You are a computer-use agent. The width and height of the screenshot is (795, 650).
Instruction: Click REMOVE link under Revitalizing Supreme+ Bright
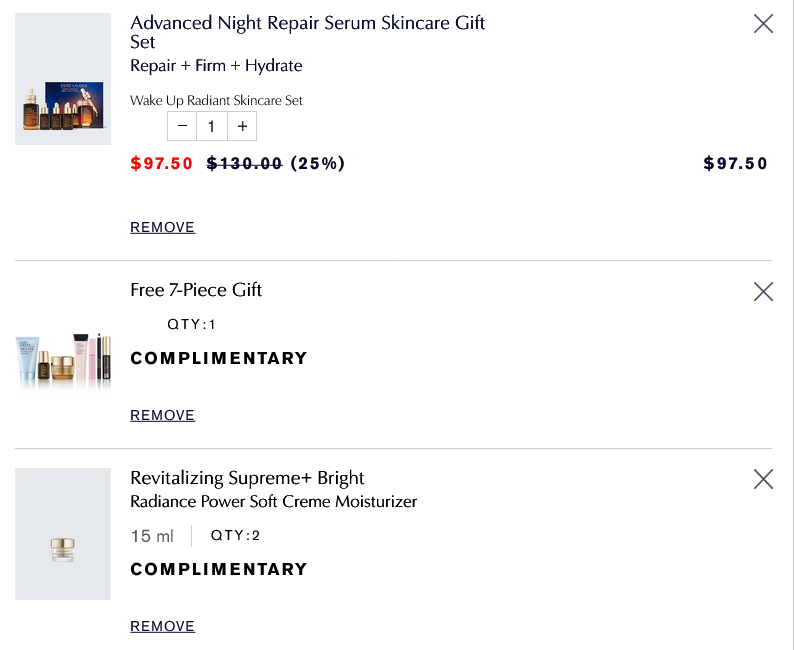[x=162, y=626]
